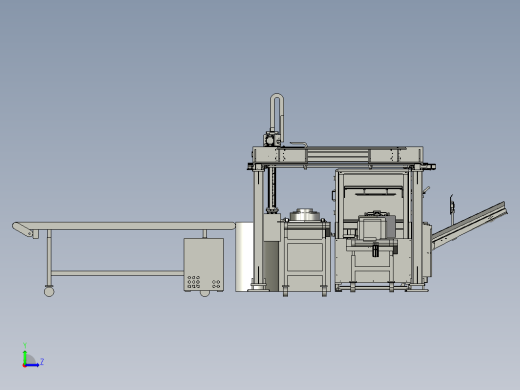The image size is (520, 390).
Task: Select the horizontal gantry beam
Action: click(x=338, y=155)
